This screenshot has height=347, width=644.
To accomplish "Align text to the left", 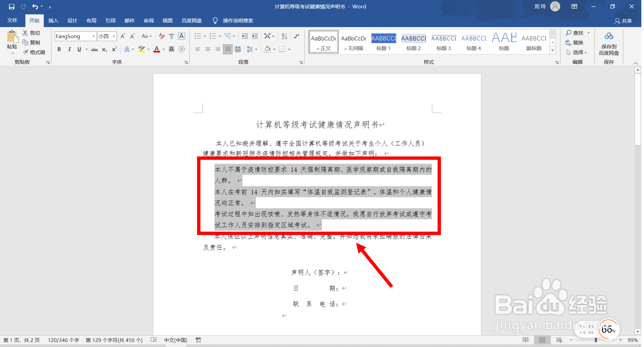I will tap(197, 49).
